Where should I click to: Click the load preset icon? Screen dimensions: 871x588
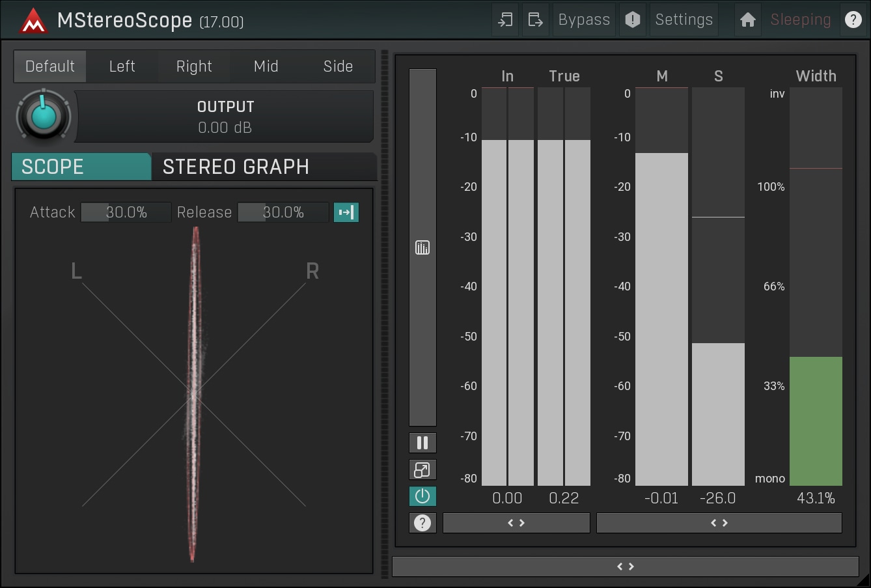pyautogui.click(x=505, y=20)
